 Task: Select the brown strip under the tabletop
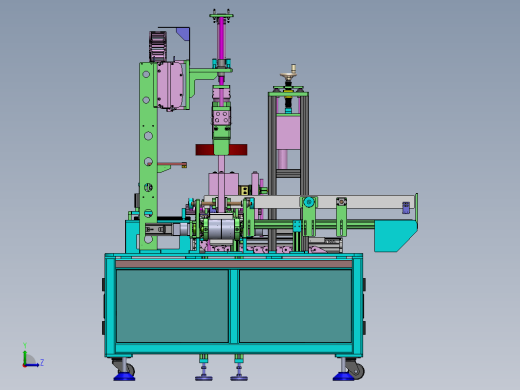[x=234, y=264]
